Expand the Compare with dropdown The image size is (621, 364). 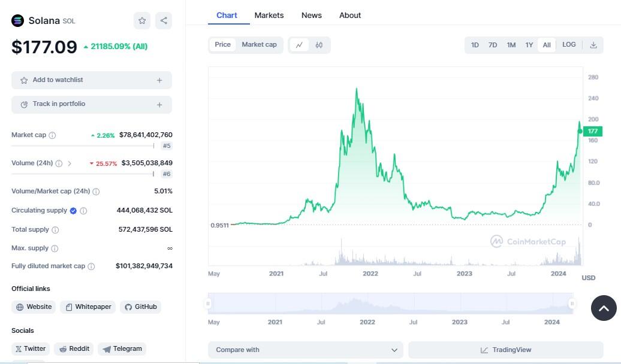pos(305,350)
